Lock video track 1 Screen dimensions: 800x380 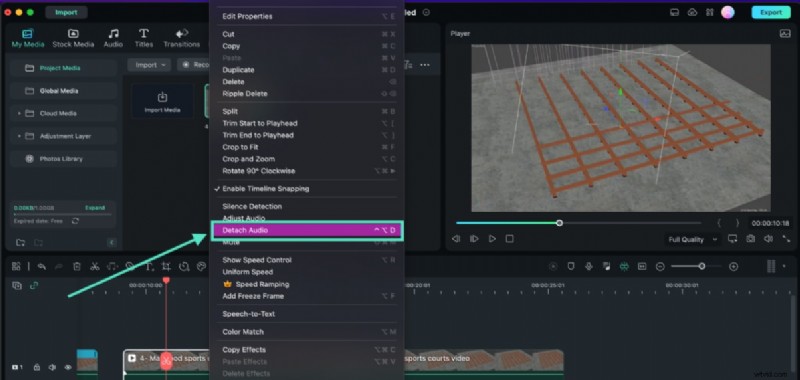37,367
